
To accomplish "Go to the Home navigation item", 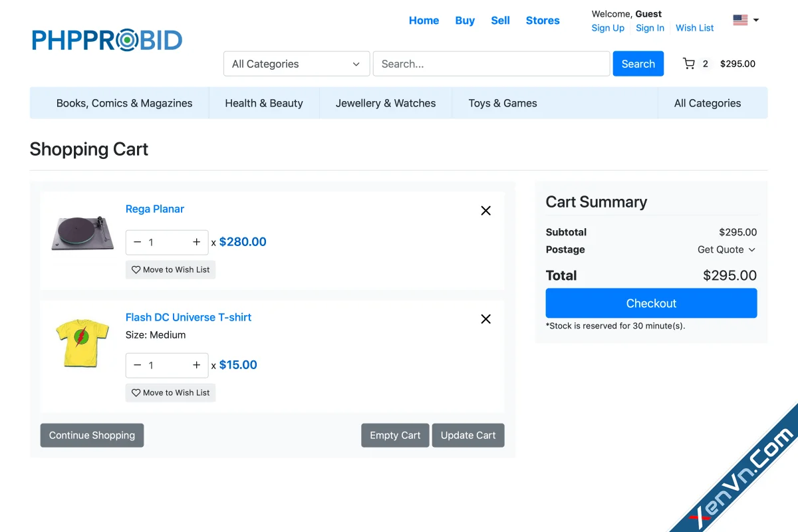I will click(x=424, y=21).
